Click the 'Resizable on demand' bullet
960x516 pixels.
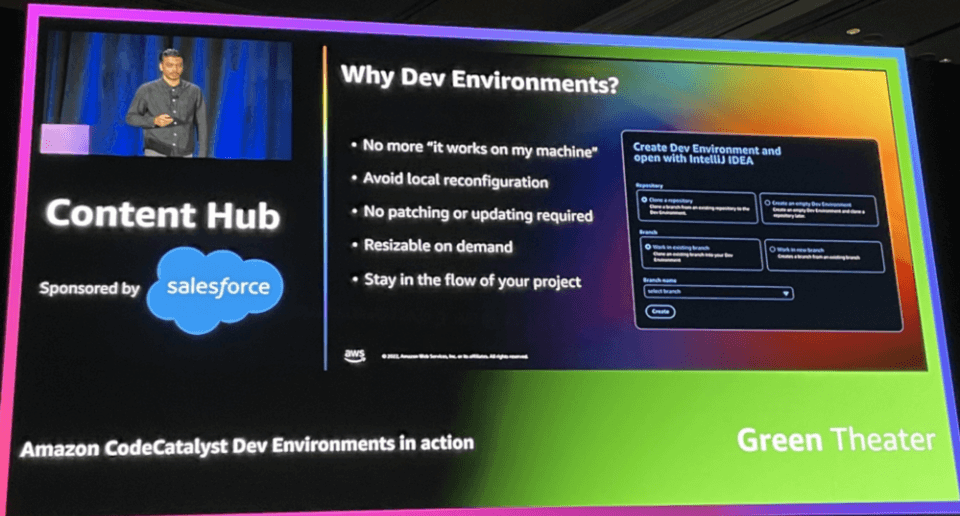[x=438, y=246]
